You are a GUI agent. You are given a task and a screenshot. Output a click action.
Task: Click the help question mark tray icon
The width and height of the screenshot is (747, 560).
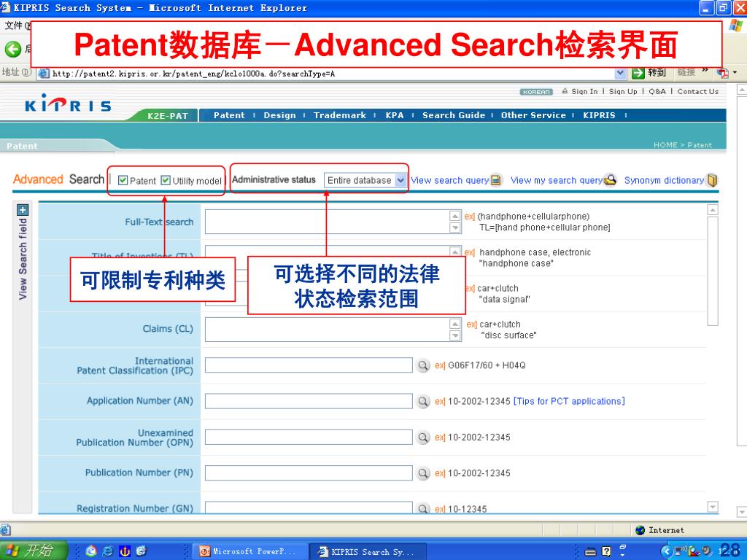(x=606, y=551)
